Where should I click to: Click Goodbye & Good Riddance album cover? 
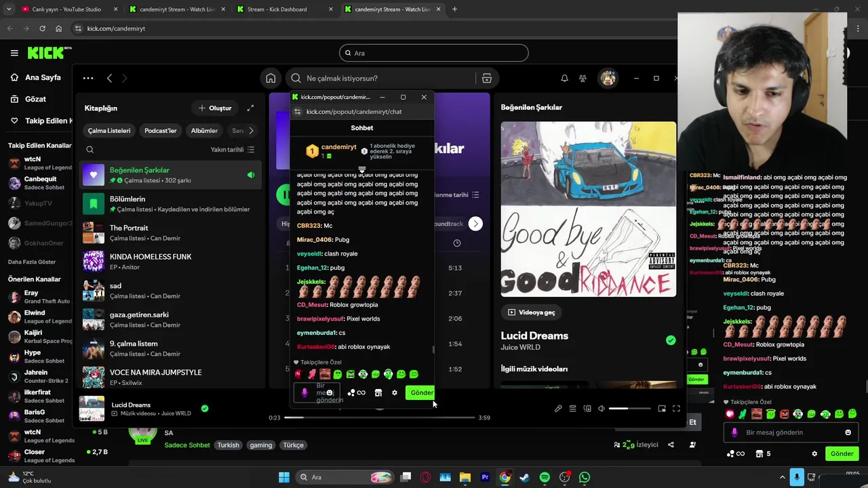[x=589, y=209]
